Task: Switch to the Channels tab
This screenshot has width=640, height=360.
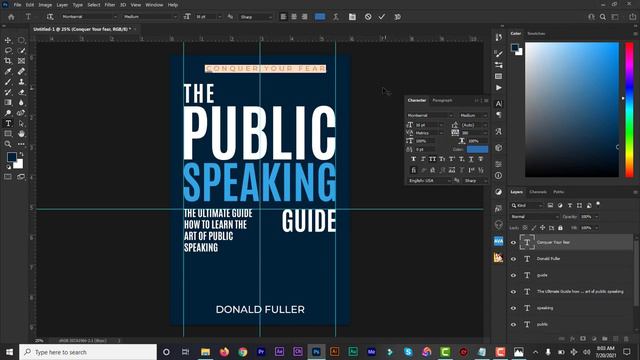Action: point(538,192)
